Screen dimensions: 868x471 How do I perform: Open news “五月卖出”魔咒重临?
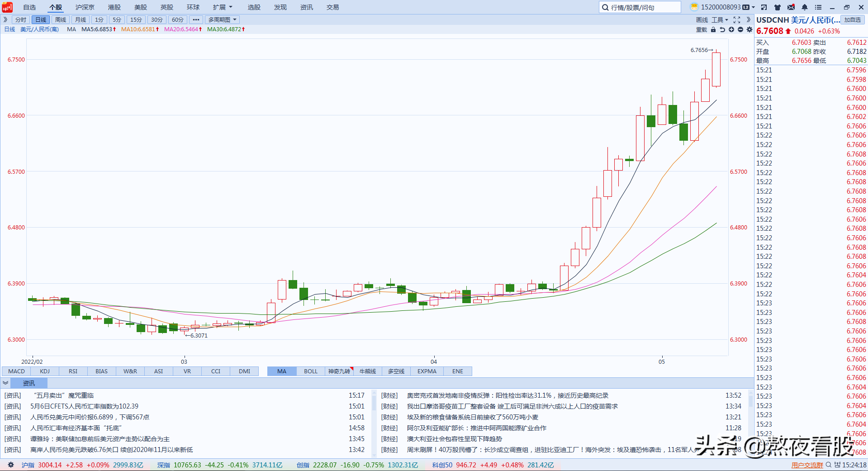tap(64, 395)
